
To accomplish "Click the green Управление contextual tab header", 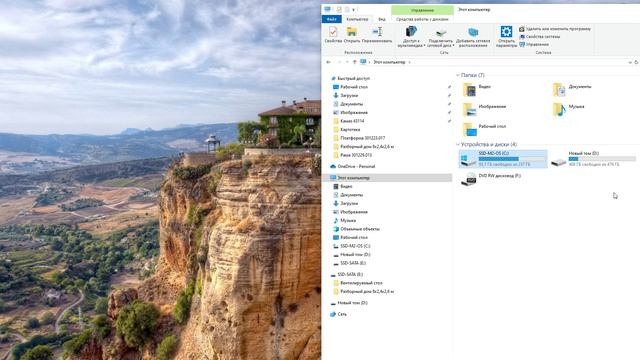I will [x=422, y=10].
